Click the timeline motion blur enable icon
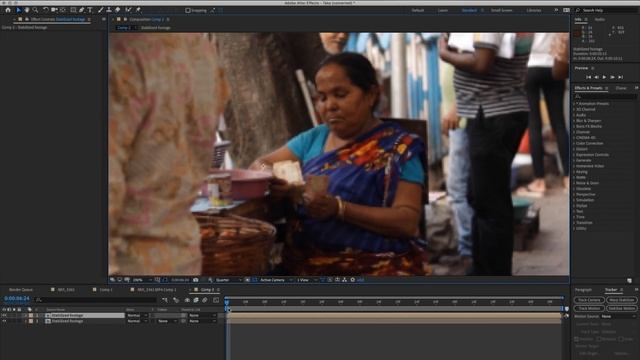This screenshot has width=640, height=360. tap(205, 300)
